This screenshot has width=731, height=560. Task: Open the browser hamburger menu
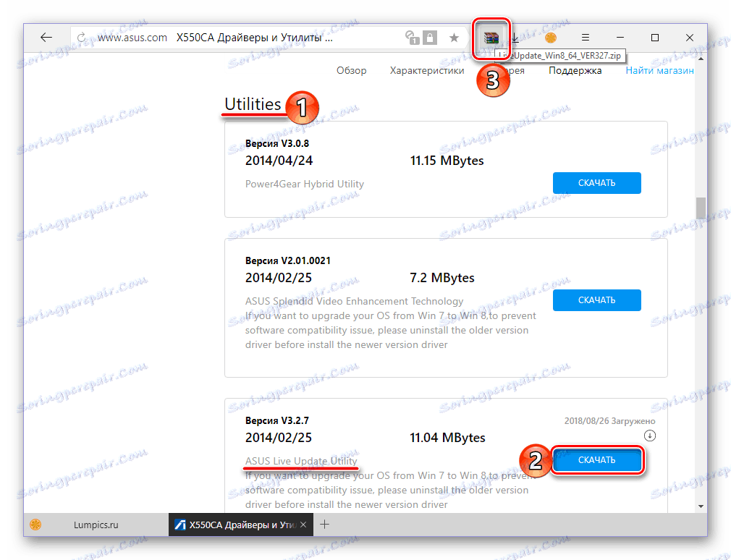(x=586, y=38)
